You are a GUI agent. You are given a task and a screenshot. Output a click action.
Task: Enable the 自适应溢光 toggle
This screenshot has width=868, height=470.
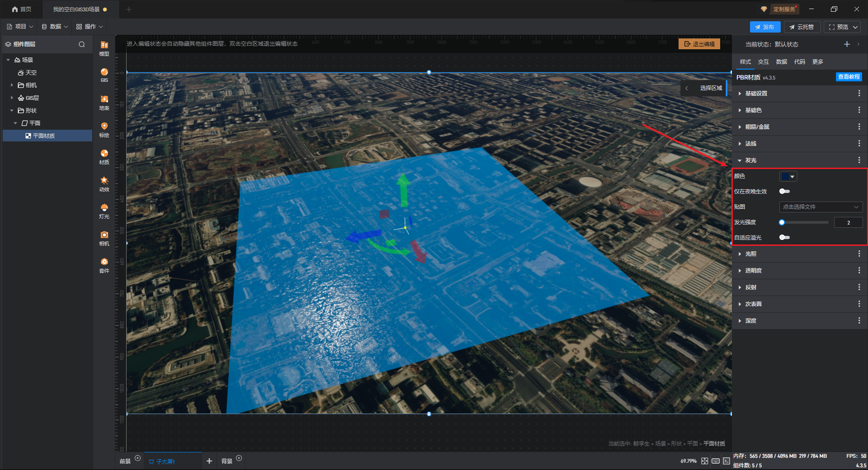tap(784, 238)
